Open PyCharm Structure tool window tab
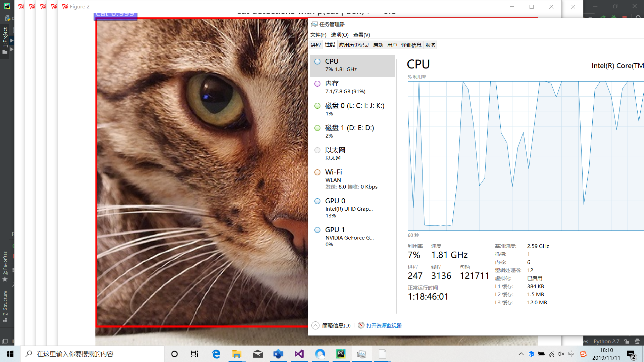The height and width of the screenshot is (362, 644). tap(5, 306)
